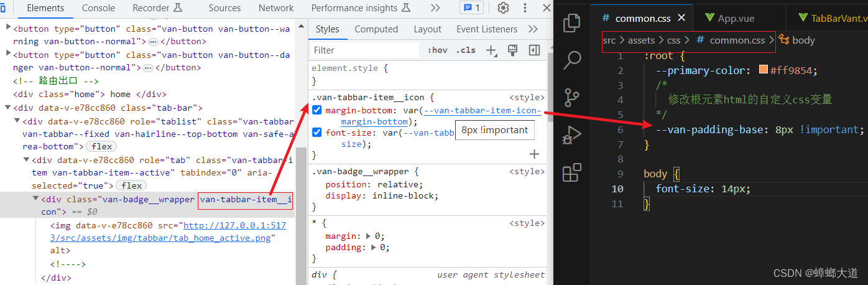
Task: Open style source link of .van-badge__wrapper
Action: pos(527,171)
